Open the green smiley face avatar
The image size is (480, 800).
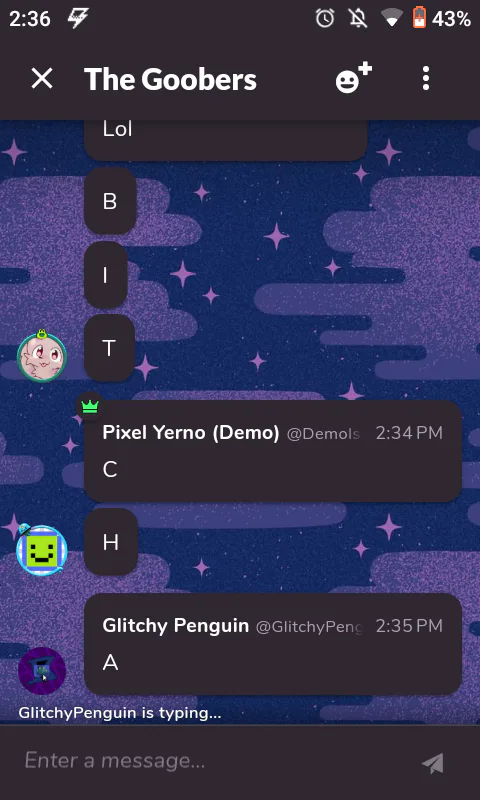tap(41, 549)
